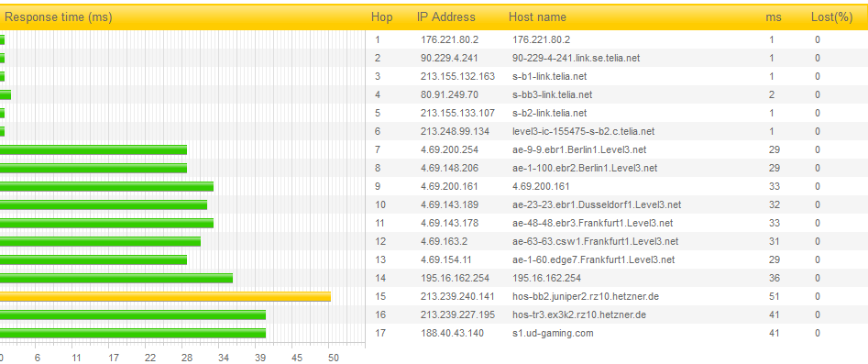Select IP address 213.239.240.141
The image size is (868, 364).
pyautogui.click(x=457, y=296)
